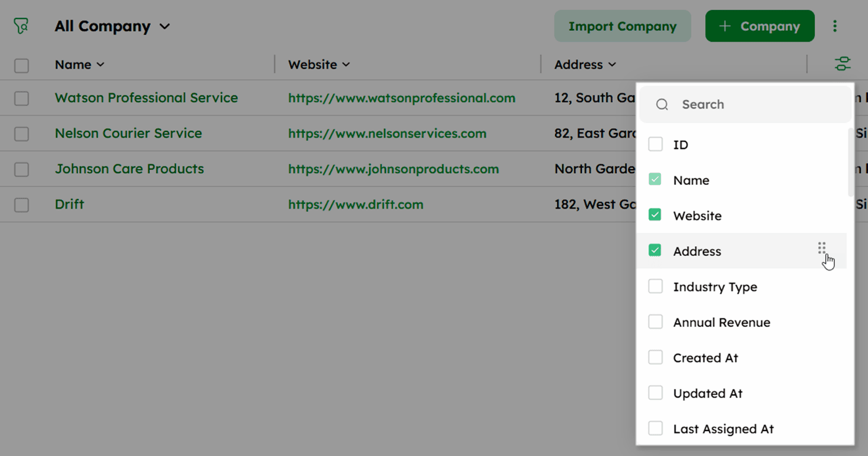868x456 pixels.
Task: Click the drag handle on Address row
Action: [x=822, y=248]
